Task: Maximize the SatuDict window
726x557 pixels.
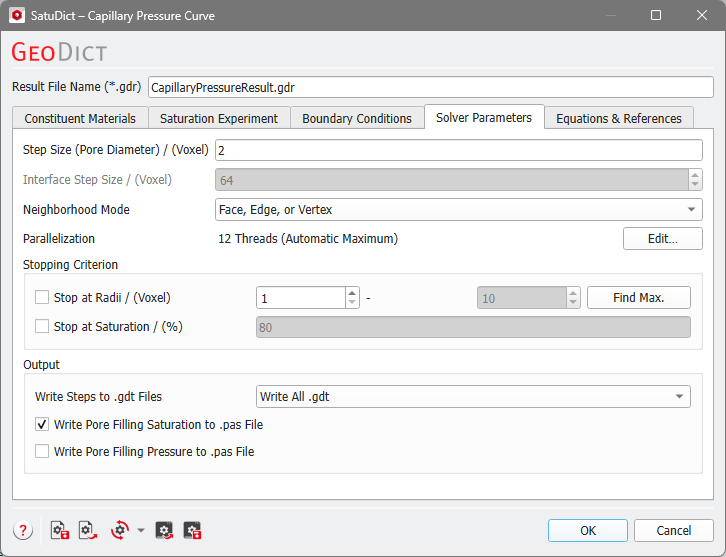Action: coord(656,15)
